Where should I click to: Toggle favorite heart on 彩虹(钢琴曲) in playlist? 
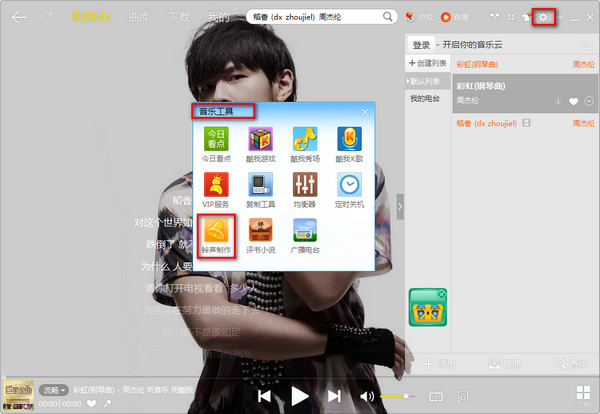574,101
